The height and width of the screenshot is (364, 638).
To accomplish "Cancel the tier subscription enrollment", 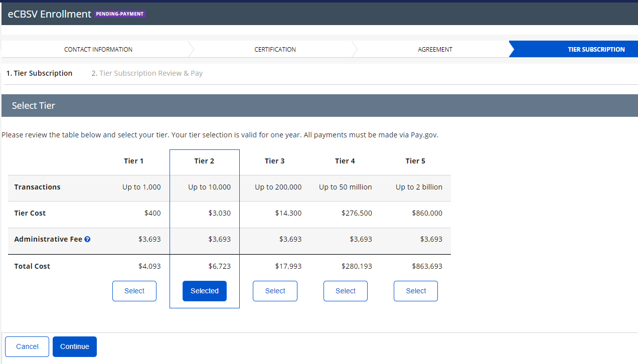I will [27, 346].
